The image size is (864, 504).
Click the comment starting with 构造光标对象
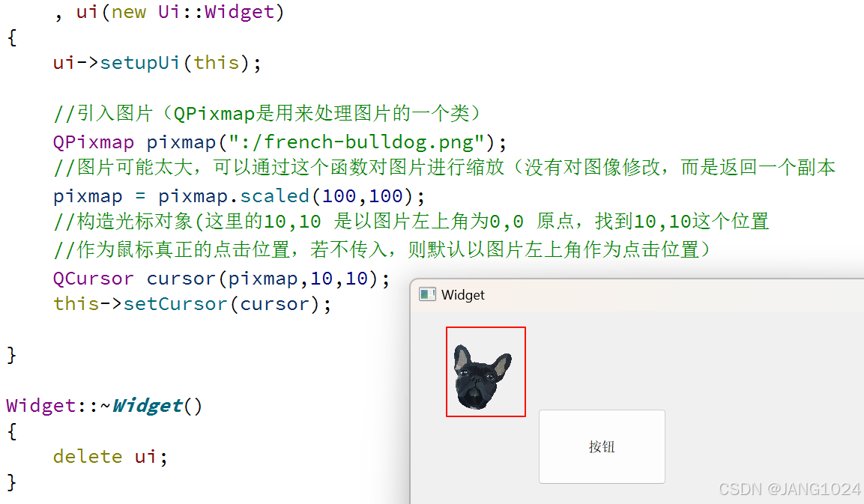coord(411,222)
